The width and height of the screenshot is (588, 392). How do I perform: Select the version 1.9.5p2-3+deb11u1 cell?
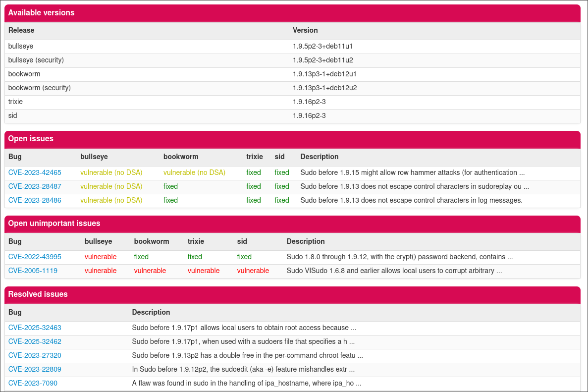(322, 47)
